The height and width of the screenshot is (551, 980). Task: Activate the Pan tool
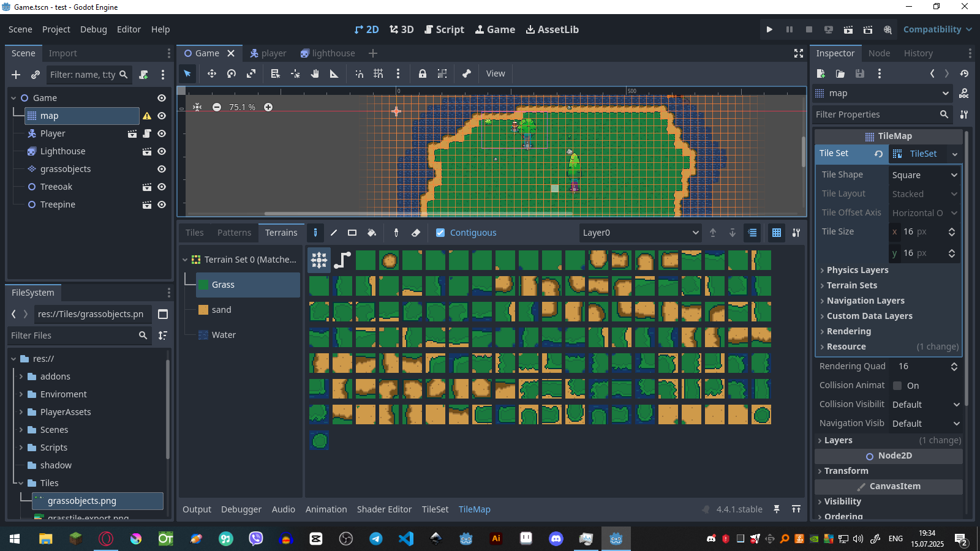[314, 73]
